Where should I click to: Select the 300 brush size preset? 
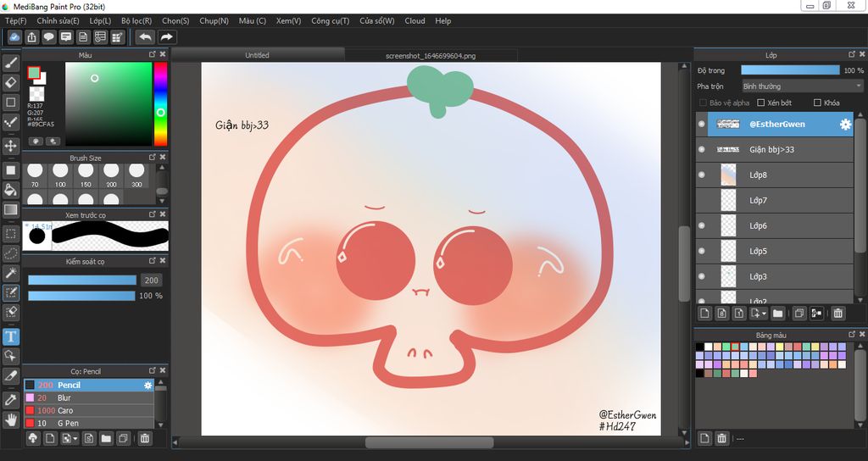coord(136,176)
